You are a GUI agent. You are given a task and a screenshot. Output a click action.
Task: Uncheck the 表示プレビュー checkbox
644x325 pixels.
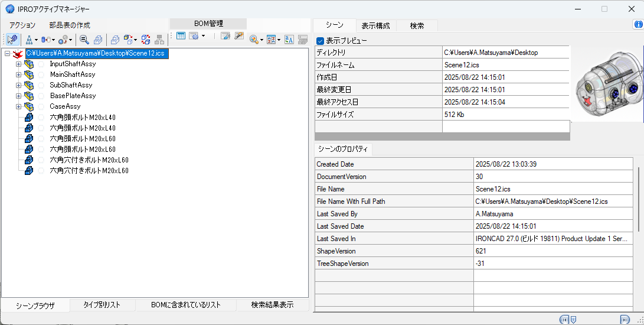[x=321, y=41]
